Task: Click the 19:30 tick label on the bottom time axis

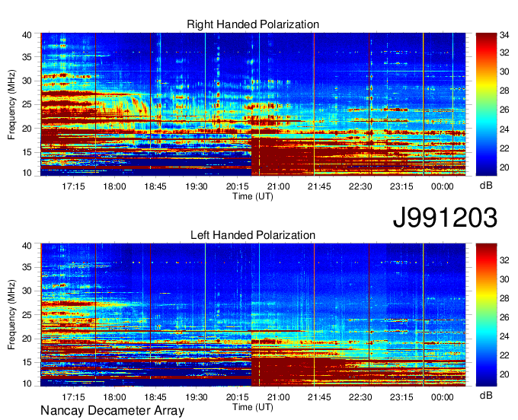Action: point(197,397)
